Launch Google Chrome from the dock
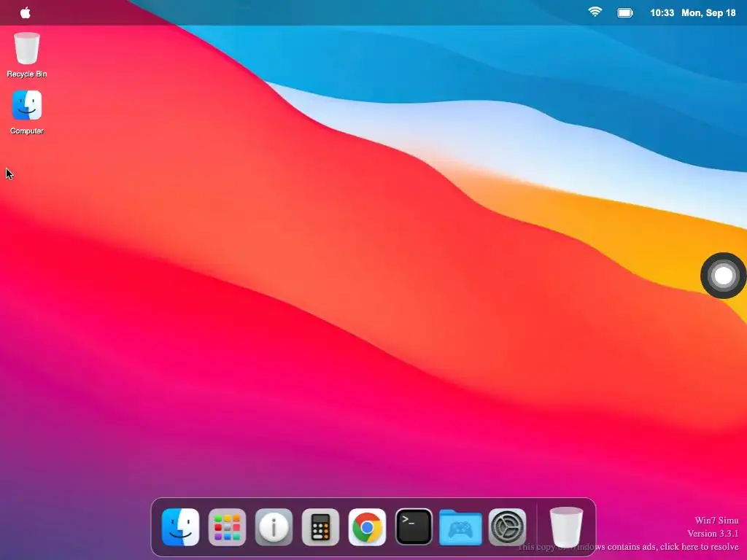Viewport: 747px width, 560px height. (367, 527)
